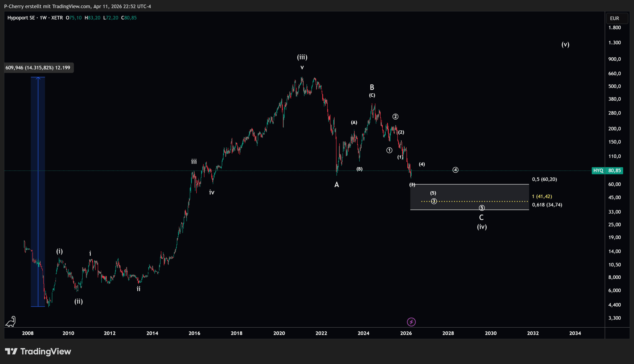This screenshot has height=364, width=634.
Task: Click the 2026 marker on time axis
Action: pos(406,333)
